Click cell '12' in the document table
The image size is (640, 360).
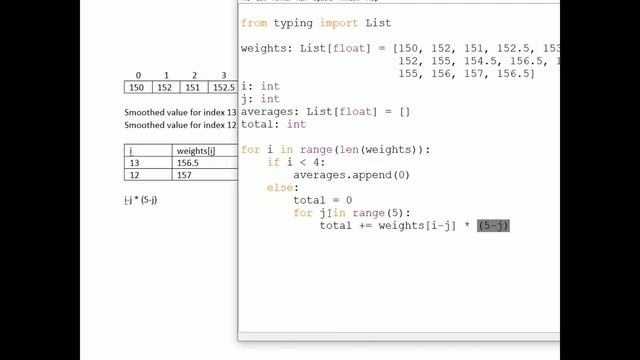(x=148, y=175)
